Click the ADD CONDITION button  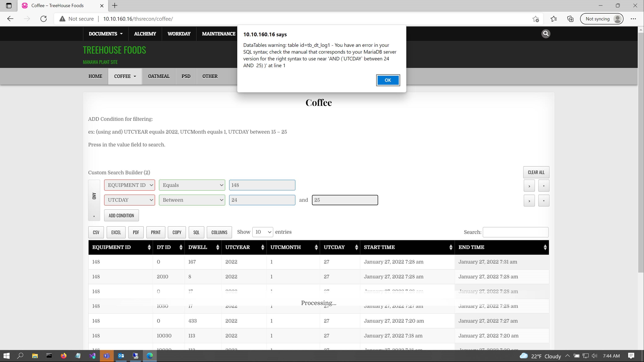coord(121,215)
